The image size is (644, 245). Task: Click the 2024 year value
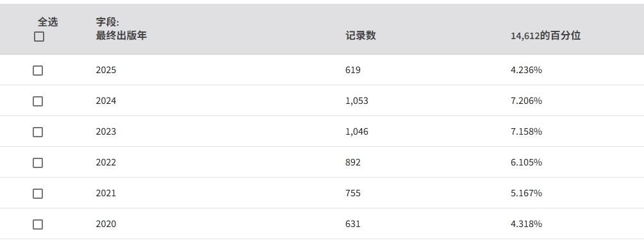pos(106,101)
